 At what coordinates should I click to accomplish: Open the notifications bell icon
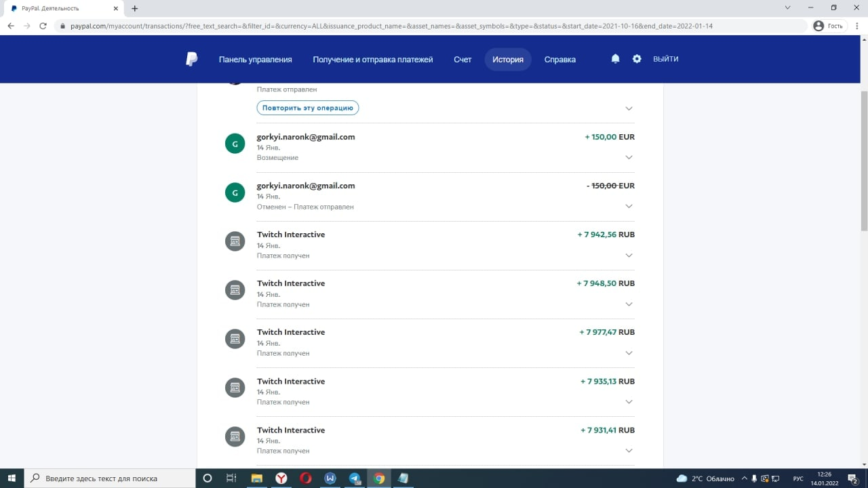[615, 59]
